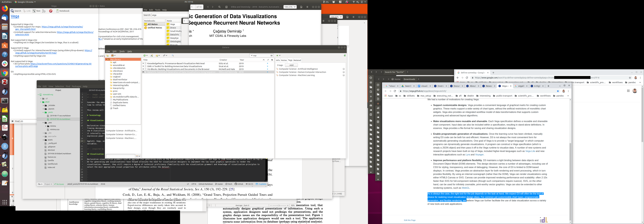Viewport: 644px width, 224px height.
Task: Open Zotero advanced search magnifier icon
Action: click(x=172, y=55)
